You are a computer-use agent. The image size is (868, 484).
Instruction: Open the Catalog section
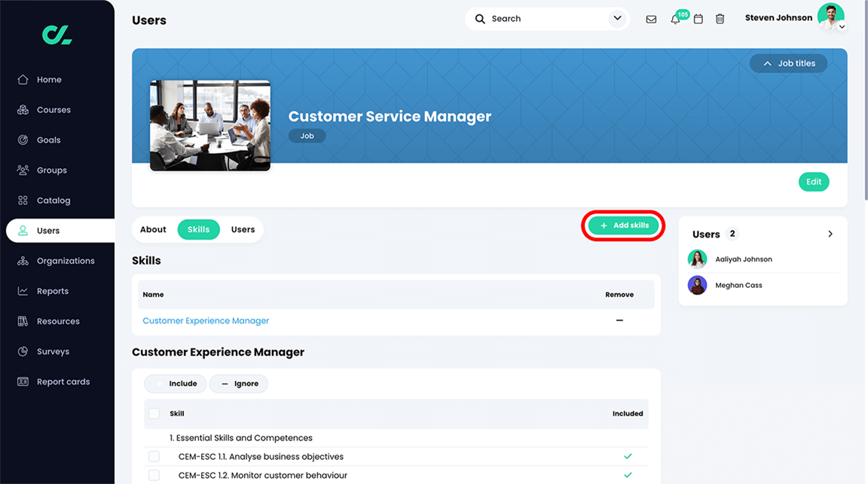point(53,200)
